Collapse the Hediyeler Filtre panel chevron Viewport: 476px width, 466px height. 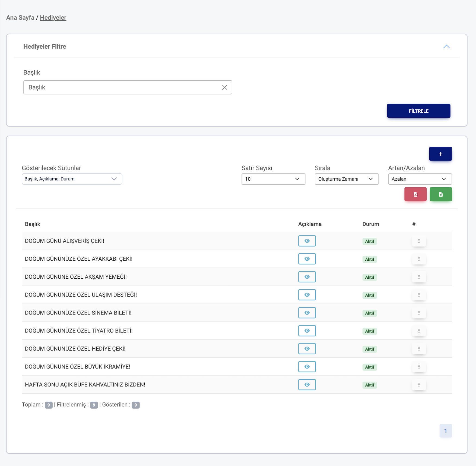pyautogui.click(x=446, y=47)
